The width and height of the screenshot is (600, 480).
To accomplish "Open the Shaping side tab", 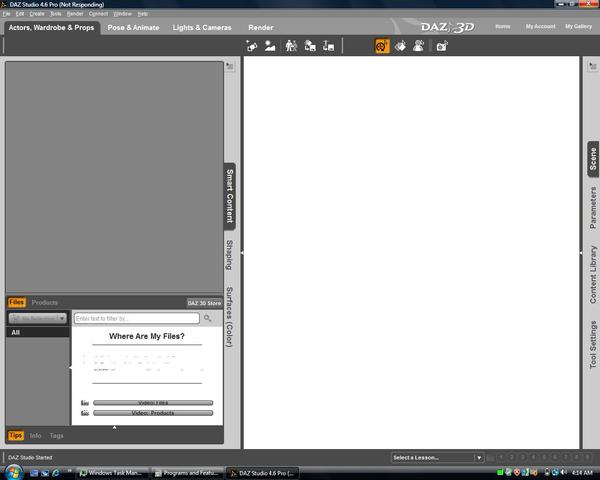I will tap(230, 255).
